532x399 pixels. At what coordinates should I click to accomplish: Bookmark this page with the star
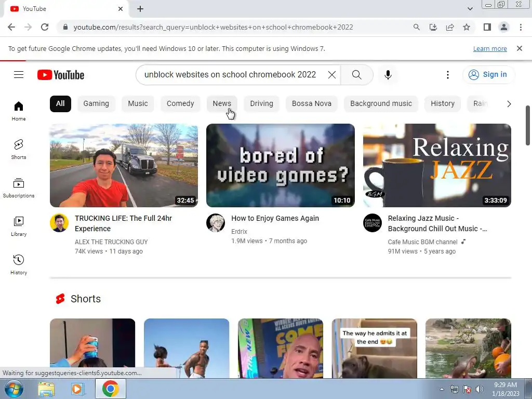(467, 27)
